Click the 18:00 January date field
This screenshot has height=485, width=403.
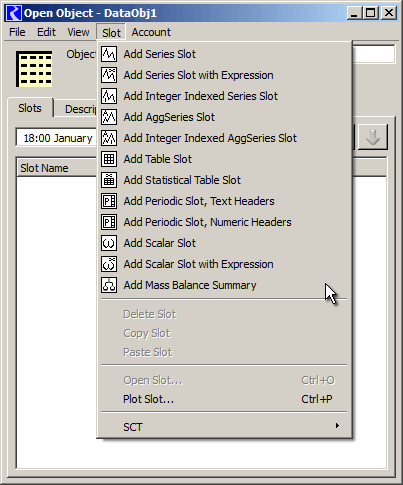click(x=57, y=138)
